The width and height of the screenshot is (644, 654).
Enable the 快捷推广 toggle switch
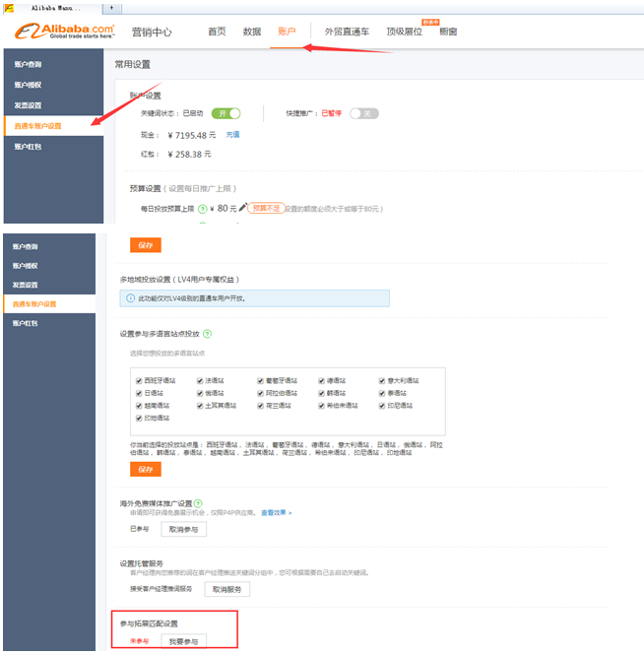[x=363, y=113]
